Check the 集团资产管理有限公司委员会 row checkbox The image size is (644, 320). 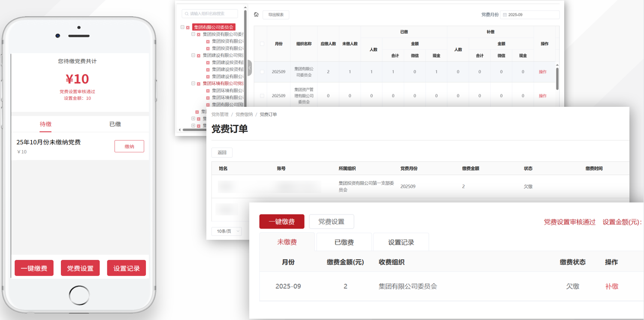[x=262, y=96]
